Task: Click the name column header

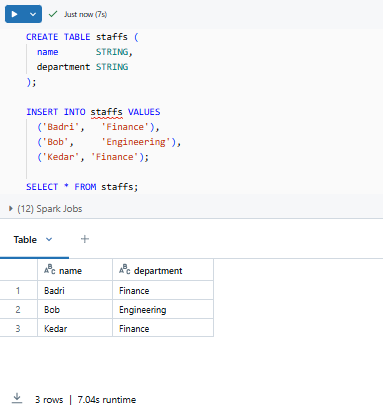Action: pos(75,270)
